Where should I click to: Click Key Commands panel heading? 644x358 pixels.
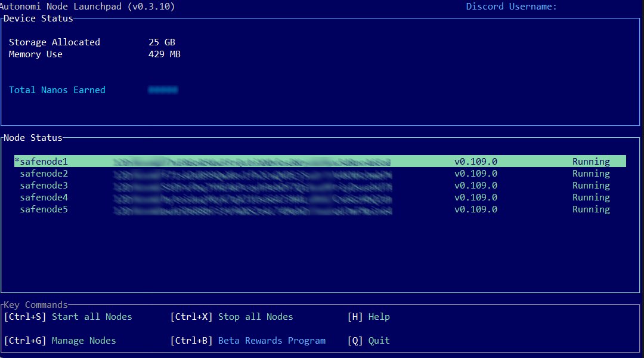coord(36,304)
